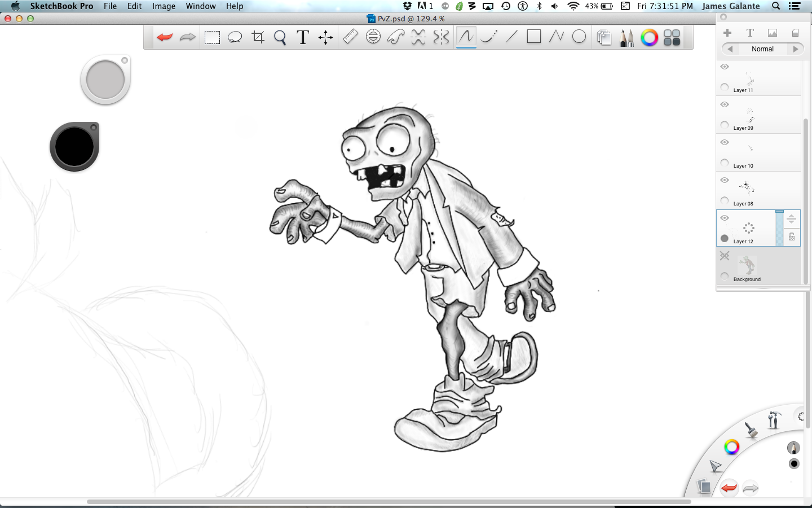Hide Layer 12 with eye icon

coord(725,218)
